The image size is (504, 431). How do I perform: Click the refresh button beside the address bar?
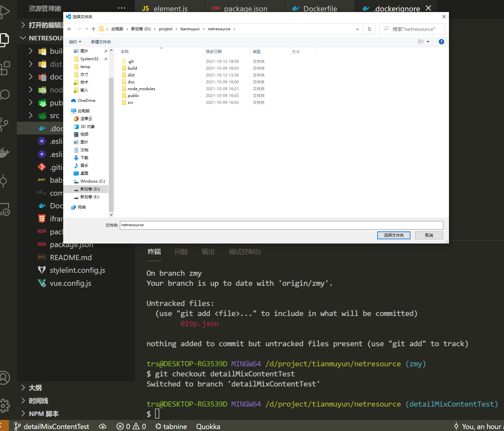click(369, 29)
